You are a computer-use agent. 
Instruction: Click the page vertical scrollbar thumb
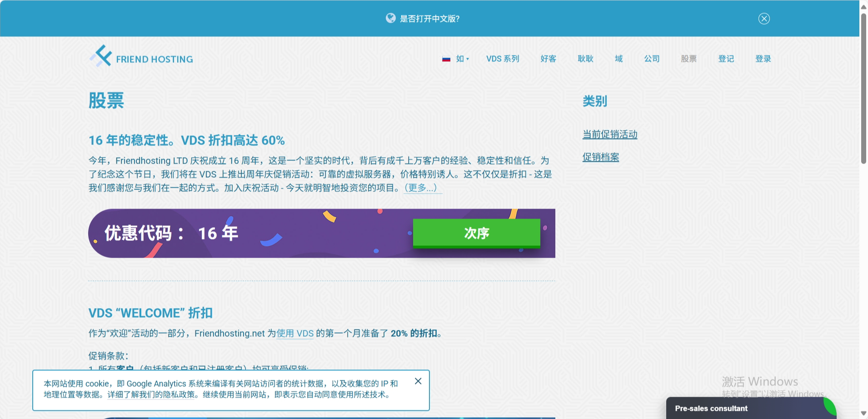[863, 89]
